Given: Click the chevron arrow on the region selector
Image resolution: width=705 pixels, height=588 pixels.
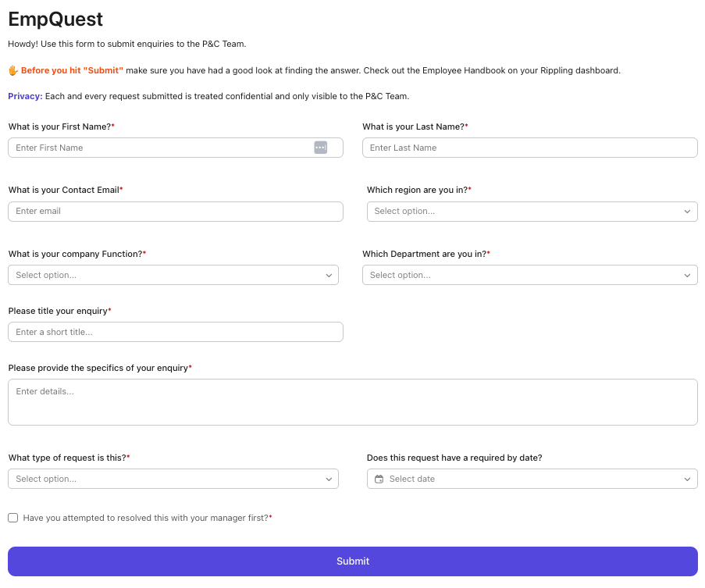Looking at the screenshot, I should tap(687, 212).
